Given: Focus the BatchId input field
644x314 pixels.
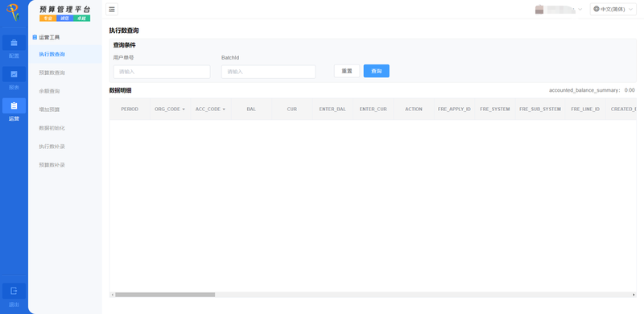Looking at the screenshot, I should [269, 72].
